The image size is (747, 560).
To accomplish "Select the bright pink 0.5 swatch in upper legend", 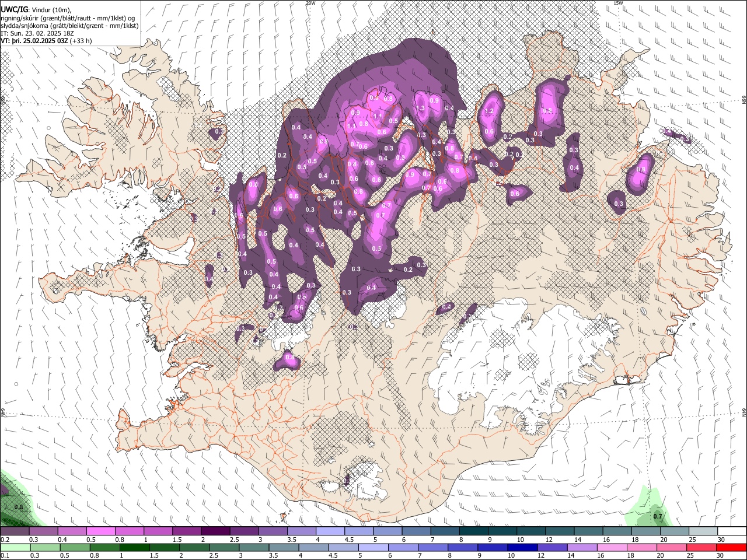I will pyautogui.click(x=100, y=531).
